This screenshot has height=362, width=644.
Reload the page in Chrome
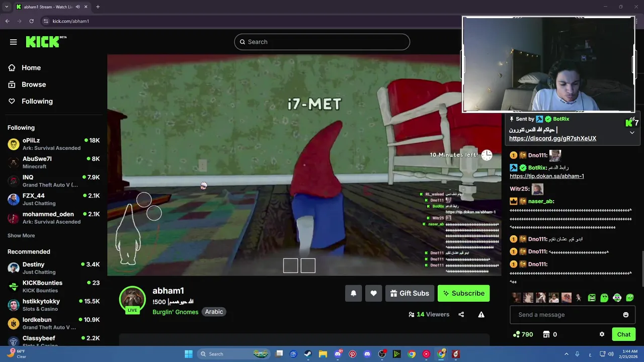pyautogui.click(x=31, y=21)
